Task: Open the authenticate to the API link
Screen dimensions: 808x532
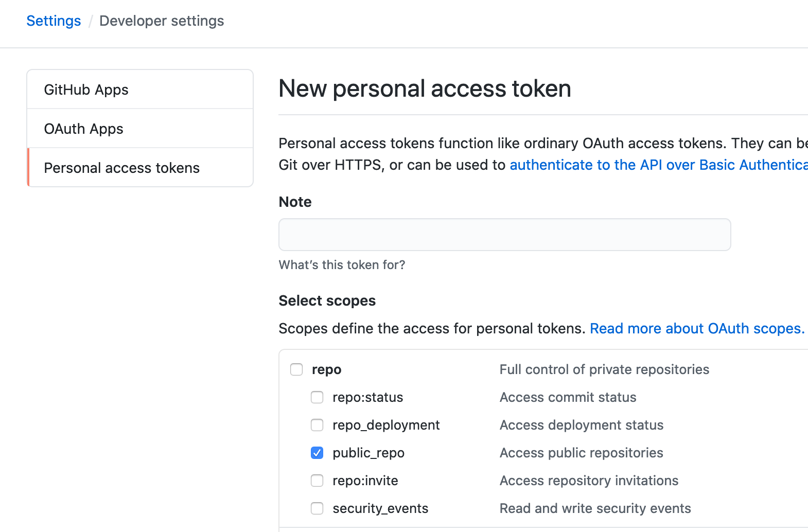Action: pos(659,165)
